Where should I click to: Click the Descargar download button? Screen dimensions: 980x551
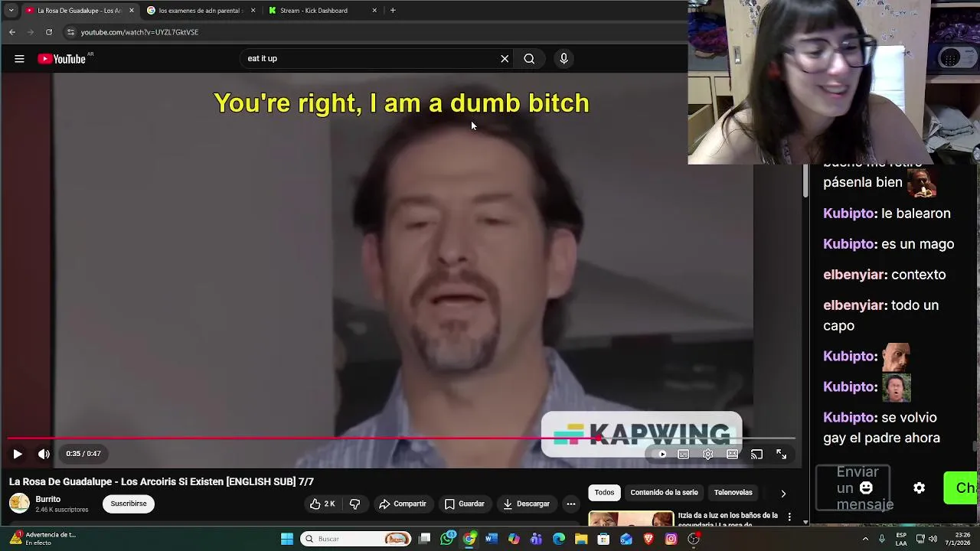point(526,504)
